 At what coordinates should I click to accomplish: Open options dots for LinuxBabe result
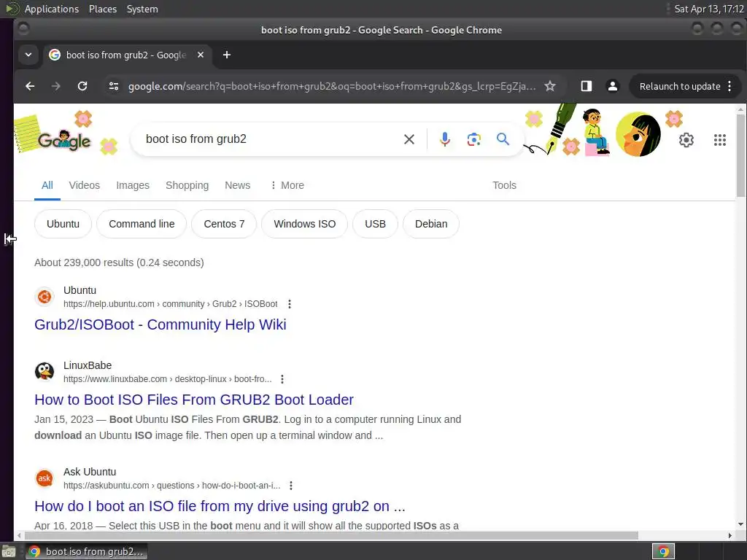282,379
